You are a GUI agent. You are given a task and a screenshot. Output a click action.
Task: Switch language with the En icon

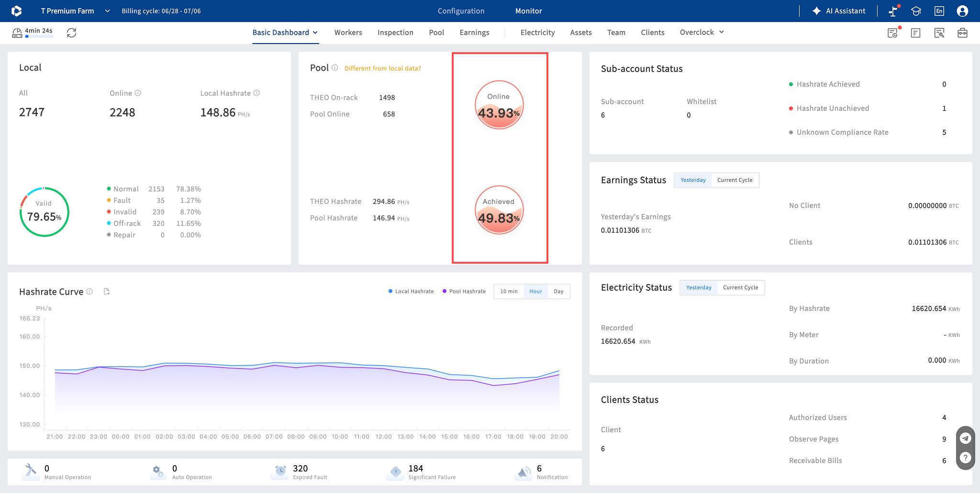tap(939, 11)
